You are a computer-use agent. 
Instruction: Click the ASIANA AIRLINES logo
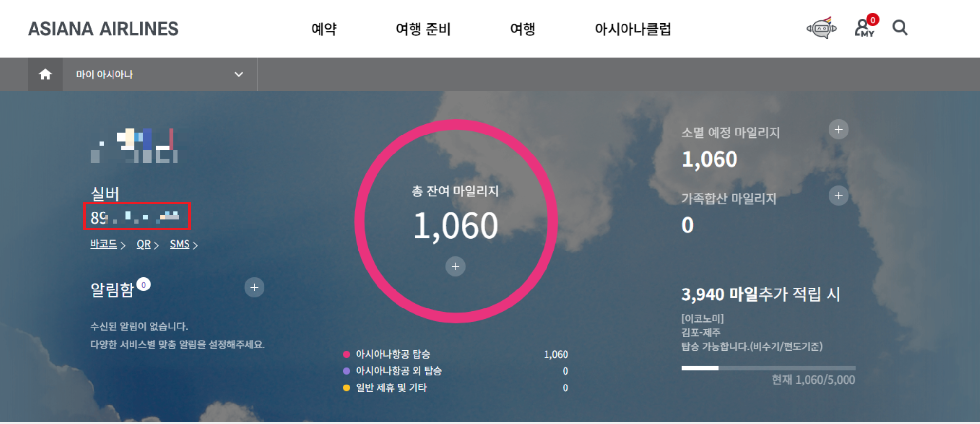click(103, 29)
